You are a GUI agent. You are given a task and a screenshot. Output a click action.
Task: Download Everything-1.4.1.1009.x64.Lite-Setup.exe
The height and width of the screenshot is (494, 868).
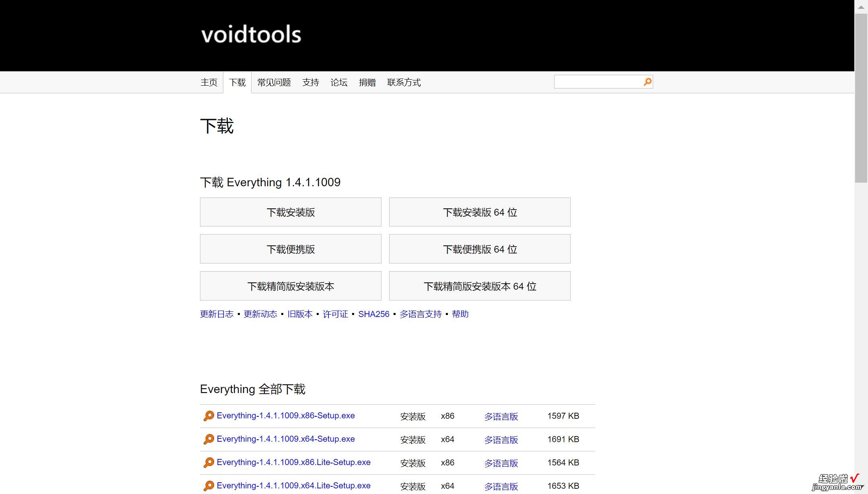pyautogui.click(x=293, y=486)
